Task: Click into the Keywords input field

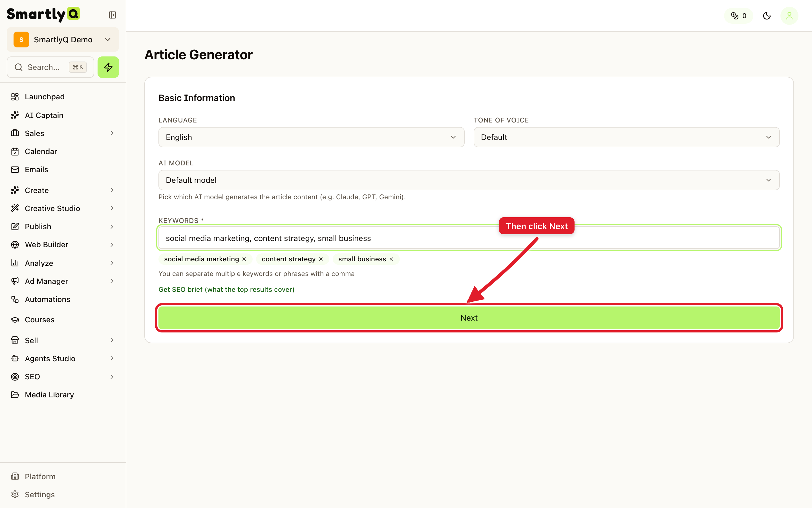Action: pos(469,238)
